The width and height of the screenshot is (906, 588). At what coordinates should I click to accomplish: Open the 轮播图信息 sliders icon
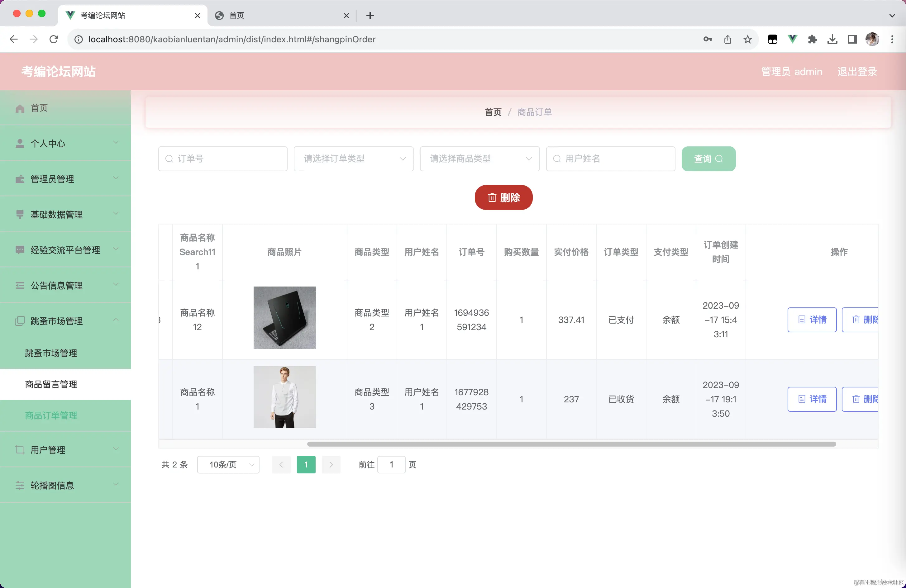coord(20,485)
